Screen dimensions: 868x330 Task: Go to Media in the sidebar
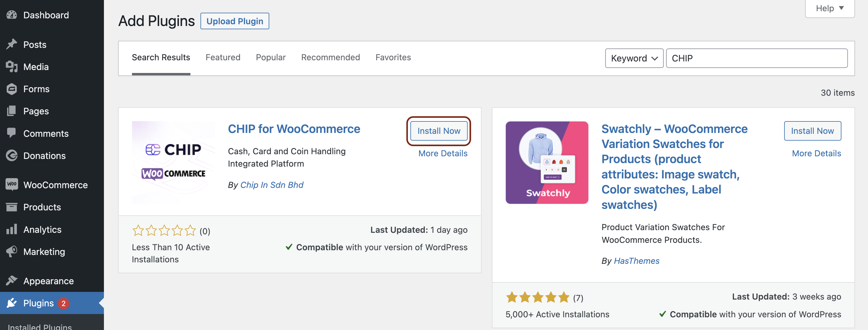(36, 67)
